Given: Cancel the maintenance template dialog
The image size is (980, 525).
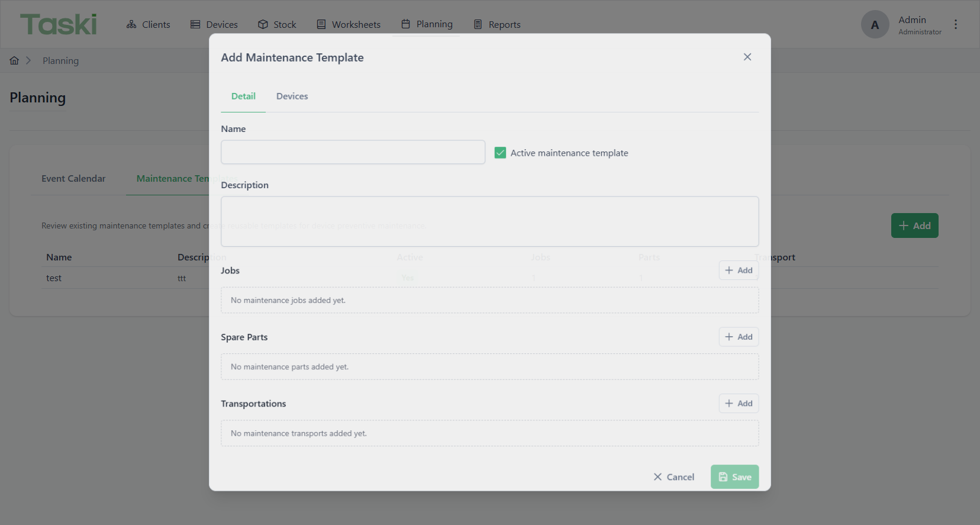Looking at the screenshot, I should tap(673, 476).
